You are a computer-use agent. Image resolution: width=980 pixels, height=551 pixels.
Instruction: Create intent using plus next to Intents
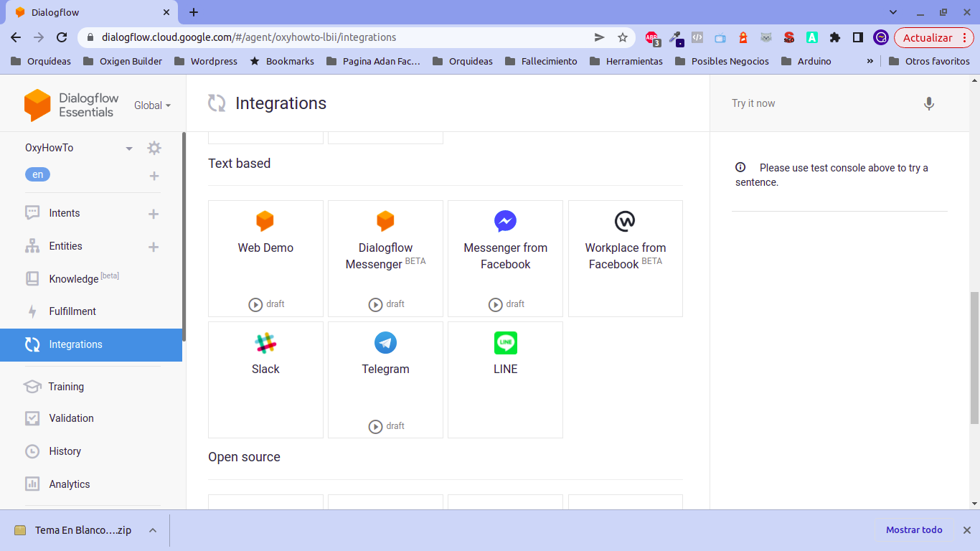(153, 214)
